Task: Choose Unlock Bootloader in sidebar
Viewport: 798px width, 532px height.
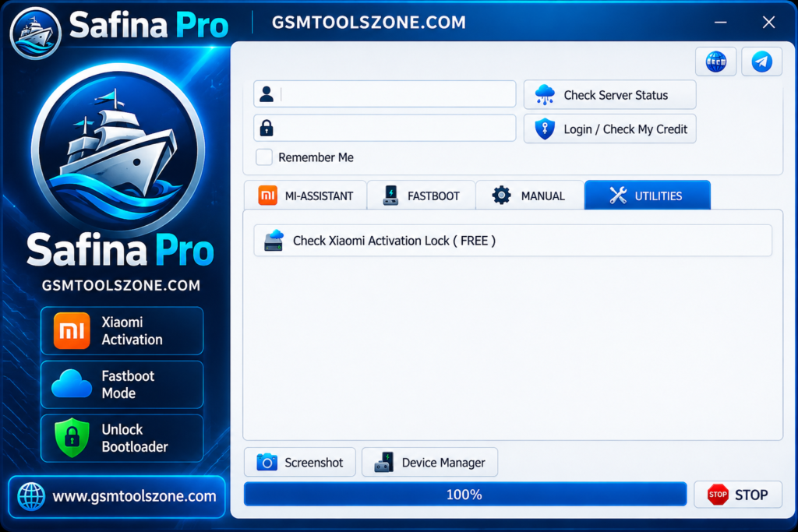Action: (122, 438)
